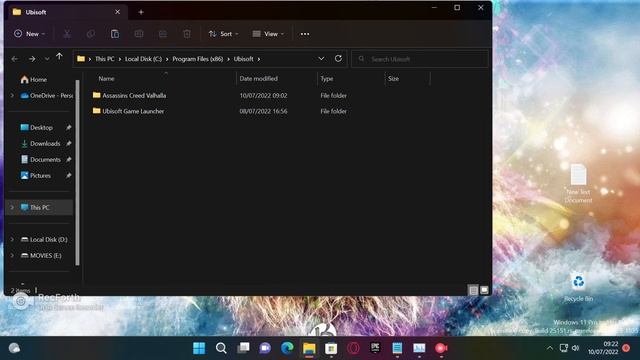Sort by Name column header
The height and width of the screenshot is (360, 640).
point(106,79)
